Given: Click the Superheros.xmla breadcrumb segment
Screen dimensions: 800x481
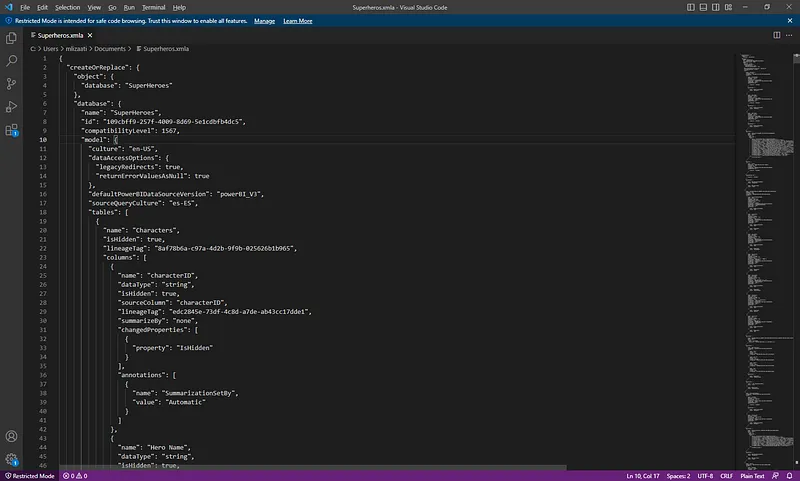Looking at the screenshot, I should pyautogui.click(x=162, y=49).
